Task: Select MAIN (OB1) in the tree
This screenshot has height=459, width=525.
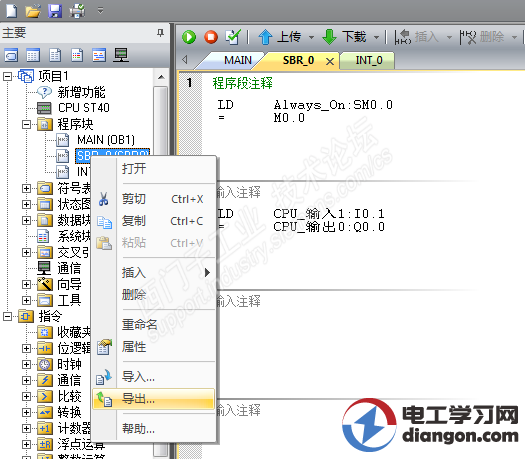Action: [106, 140]
